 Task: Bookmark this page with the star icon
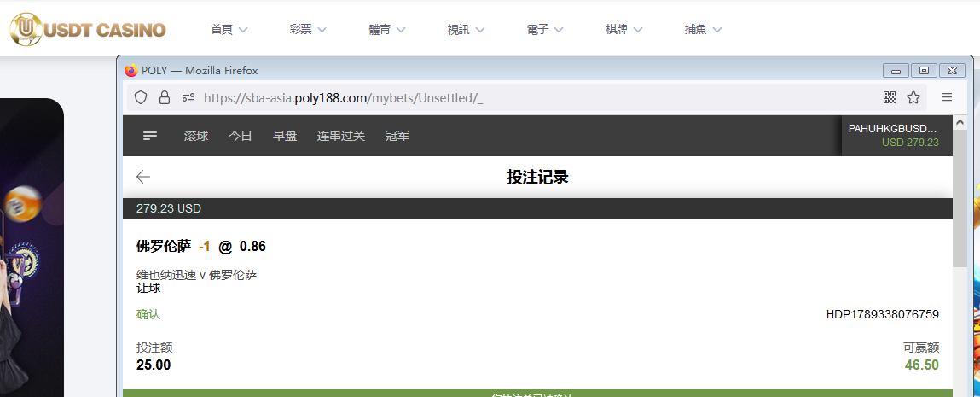pos(913,97)
